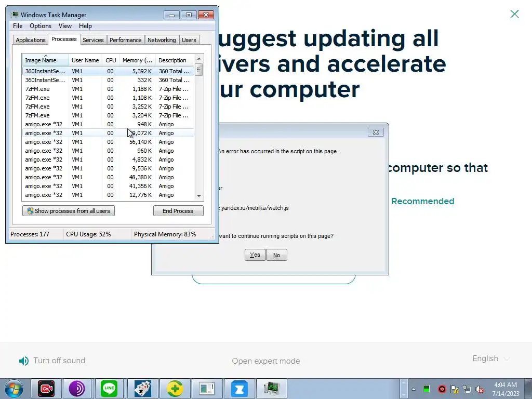Select the 7zFM.exe process using 3,204 K
The image size is (532, 399).
click(108, 115)
